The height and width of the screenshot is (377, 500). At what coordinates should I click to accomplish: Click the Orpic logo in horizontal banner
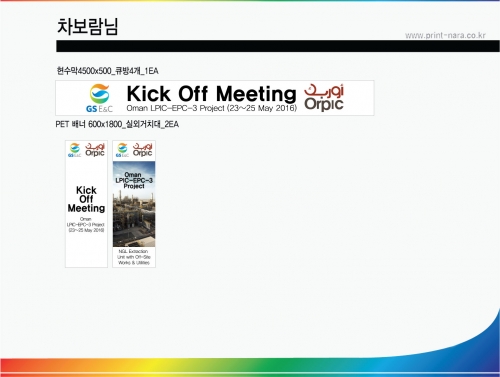pos(324,97)
